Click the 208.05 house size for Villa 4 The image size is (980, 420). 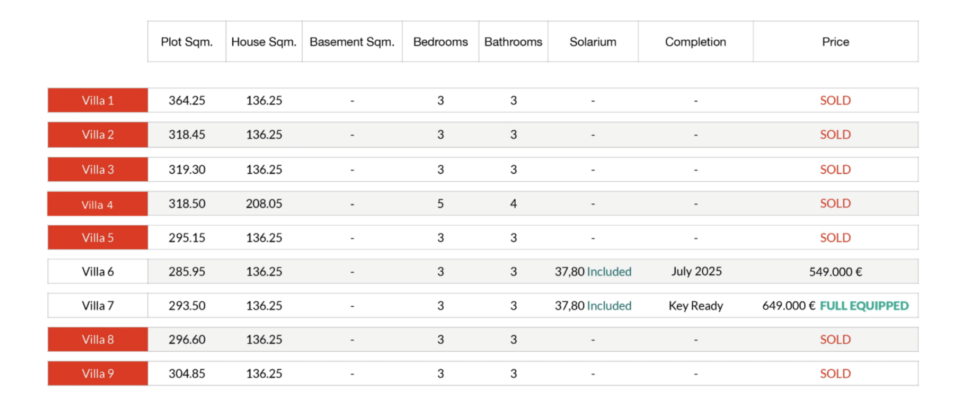(264, 203)
